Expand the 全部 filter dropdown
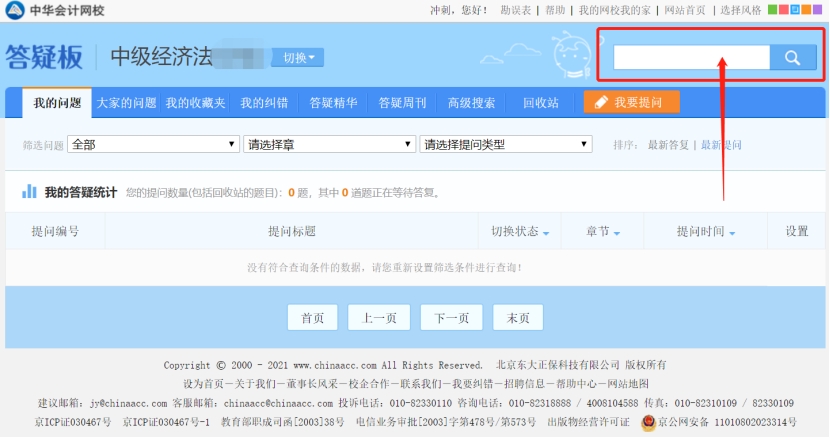Image resolution: width=830 pixels, height=438 pixels. click(153, 145)
